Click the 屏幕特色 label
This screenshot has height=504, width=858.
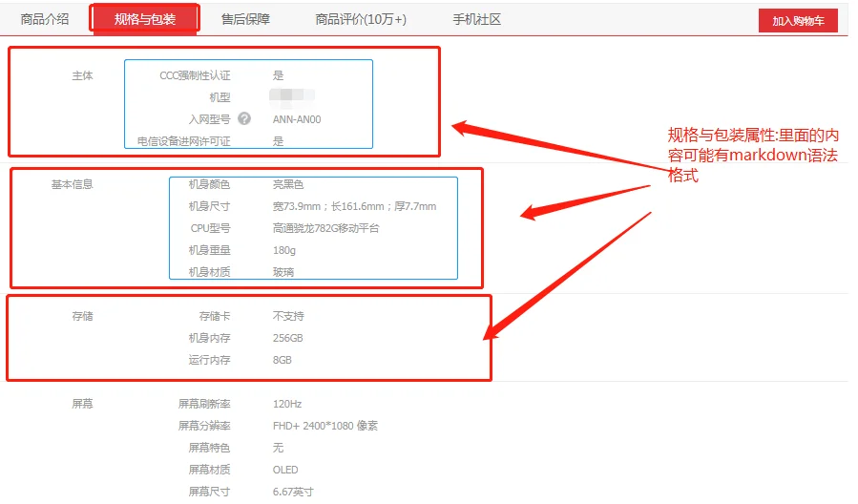coord(210,448)
